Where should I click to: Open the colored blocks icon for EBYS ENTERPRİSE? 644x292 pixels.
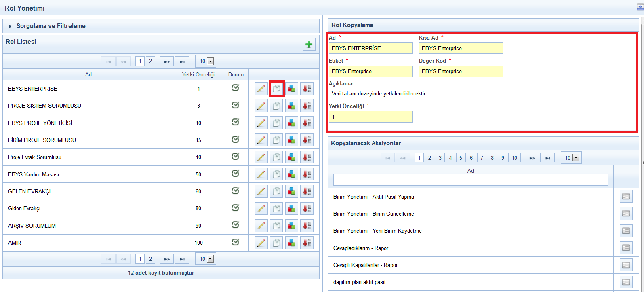291,89
